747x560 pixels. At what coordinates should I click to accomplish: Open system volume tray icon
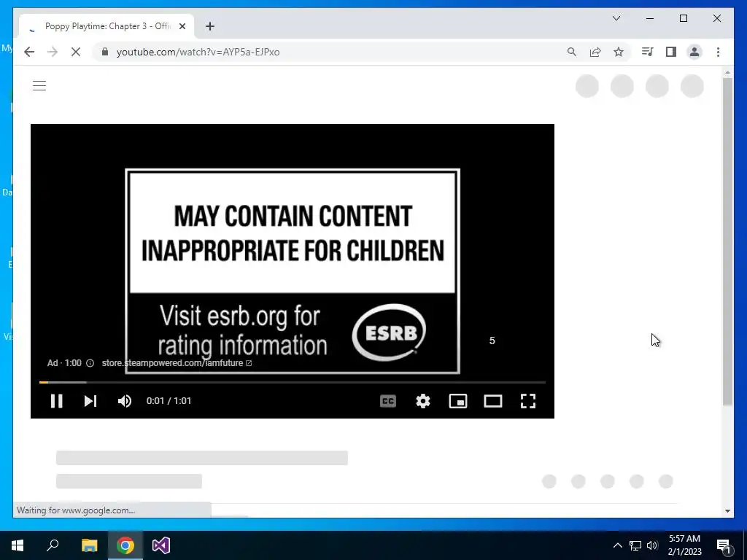point(652,545)
